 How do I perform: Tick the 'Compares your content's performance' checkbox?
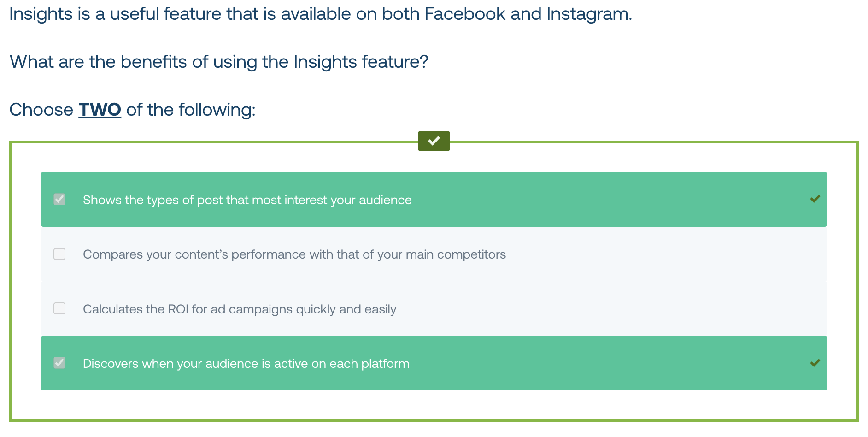(59, 254)
